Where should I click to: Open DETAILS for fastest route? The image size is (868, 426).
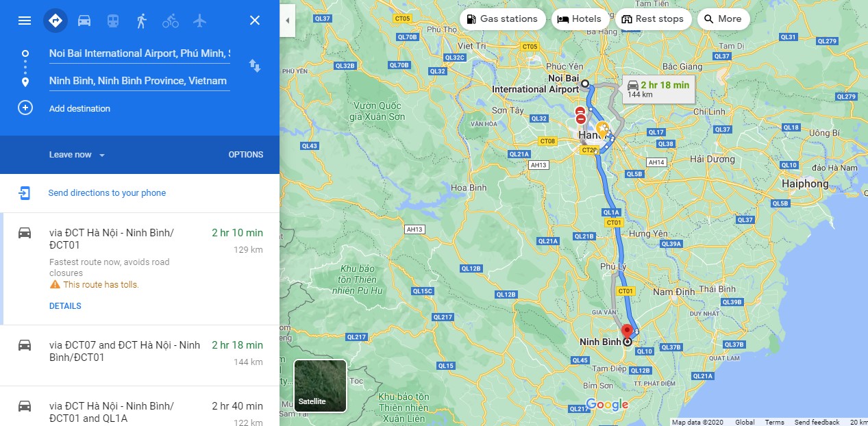coord(65,306)
